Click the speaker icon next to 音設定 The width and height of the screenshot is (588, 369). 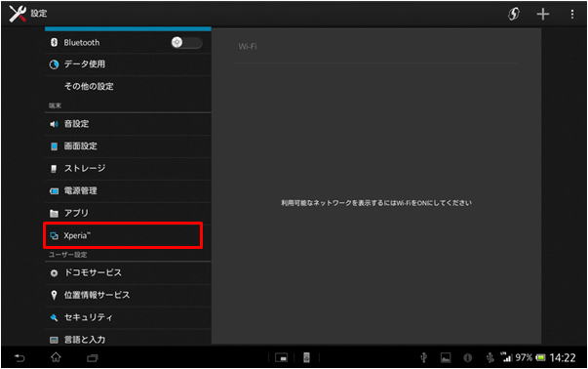click(x=54, y=124)
